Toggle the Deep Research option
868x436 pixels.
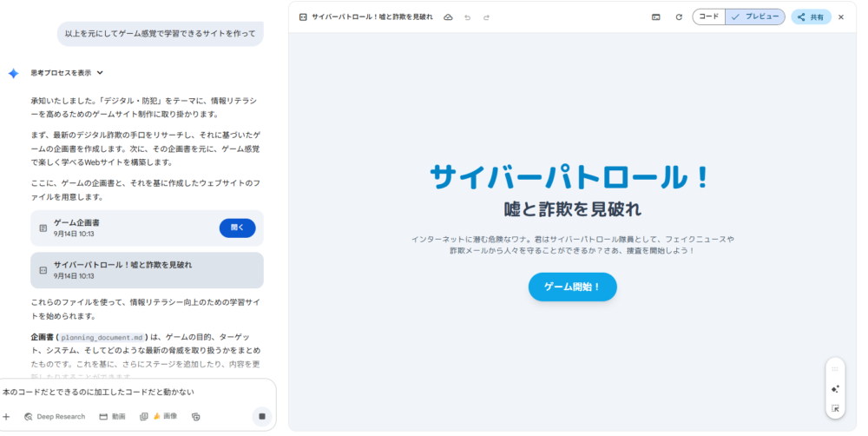54,416
